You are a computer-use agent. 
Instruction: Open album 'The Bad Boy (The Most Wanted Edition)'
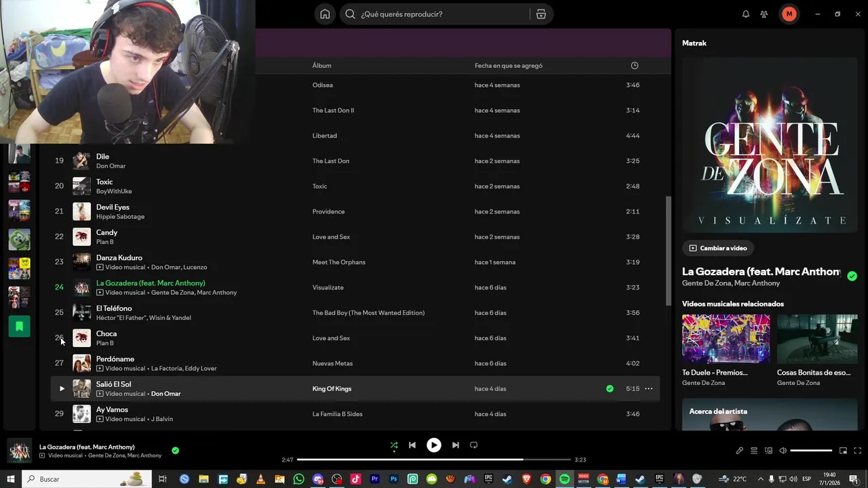pos(368,313)
